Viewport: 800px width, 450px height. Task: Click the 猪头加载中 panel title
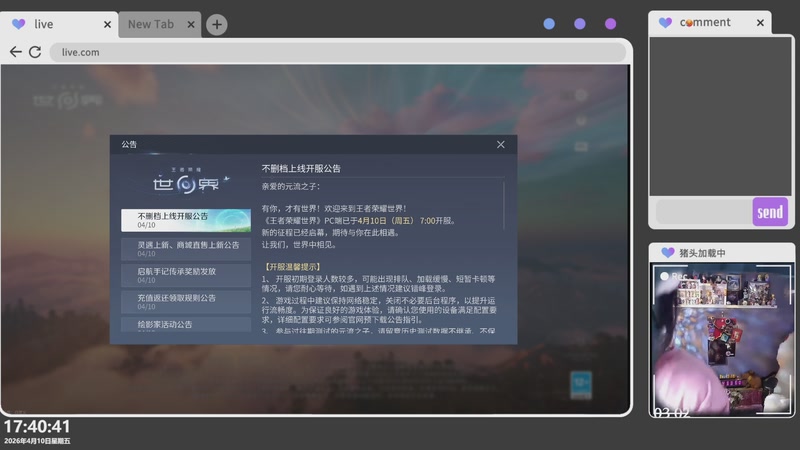[x=702, y=253]
